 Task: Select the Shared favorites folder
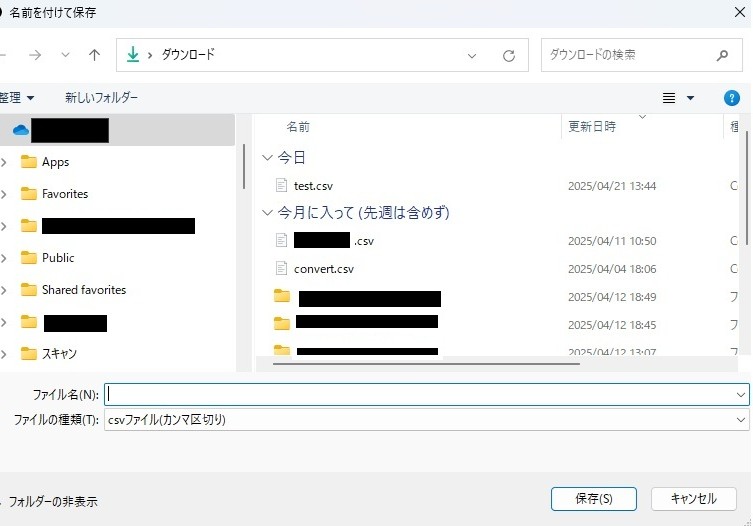point(84,290)
